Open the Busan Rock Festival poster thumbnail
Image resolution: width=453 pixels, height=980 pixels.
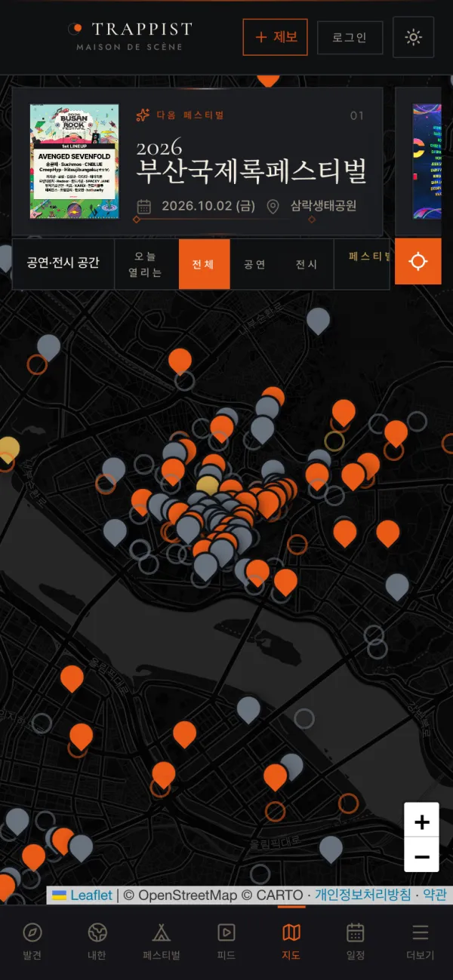click(x=74, y=161)
